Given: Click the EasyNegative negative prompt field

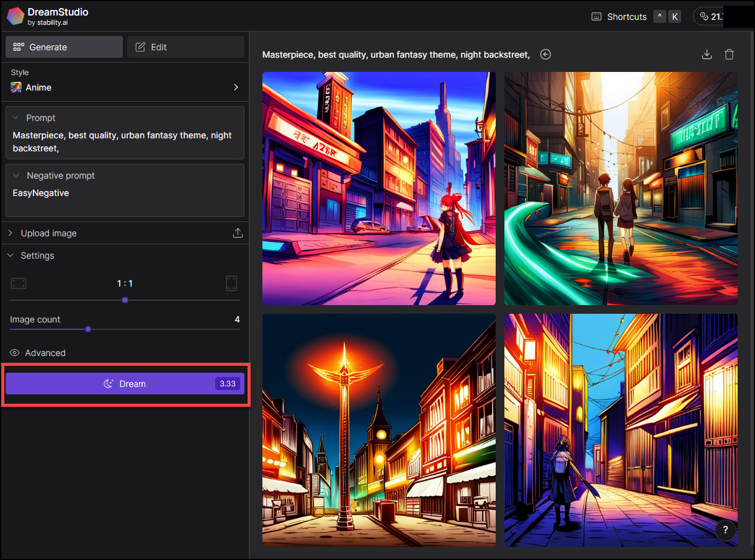Looking at the screenshot, I should (x=125, y=193).
